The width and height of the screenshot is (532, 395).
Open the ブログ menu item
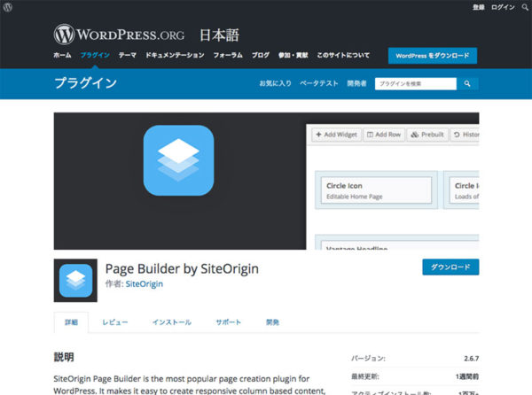tap(261, 55)
